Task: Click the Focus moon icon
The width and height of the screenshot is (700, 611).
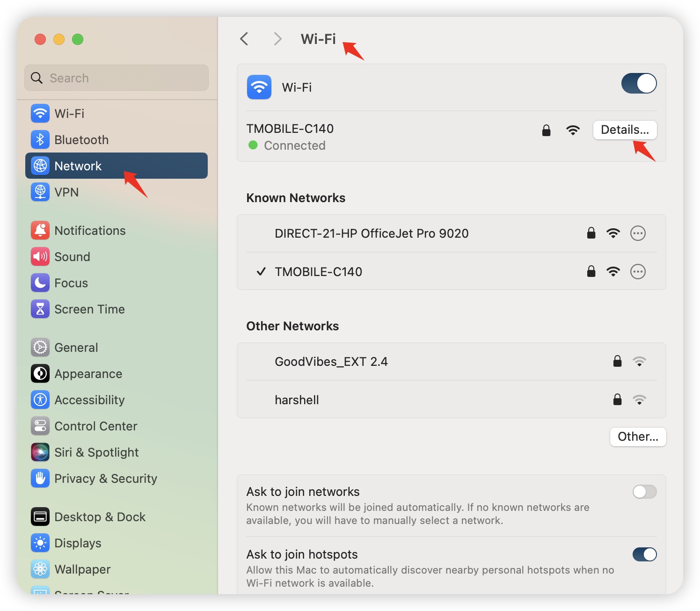Action: click(40, 283)
